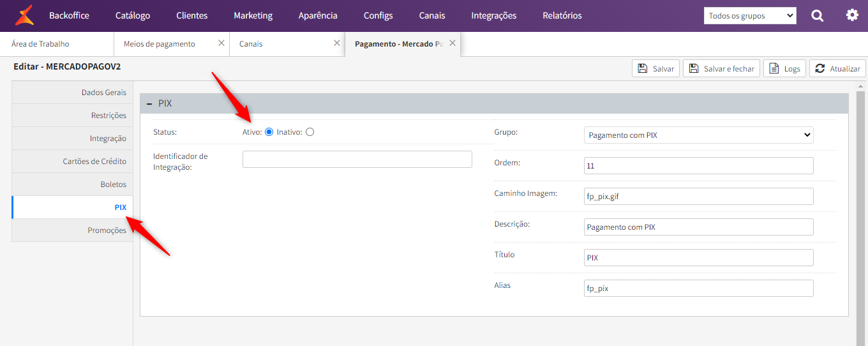This screenshot has width=868, height=346.
Task: Click the Título field containing PIX
Action: (x=699, y=257)
